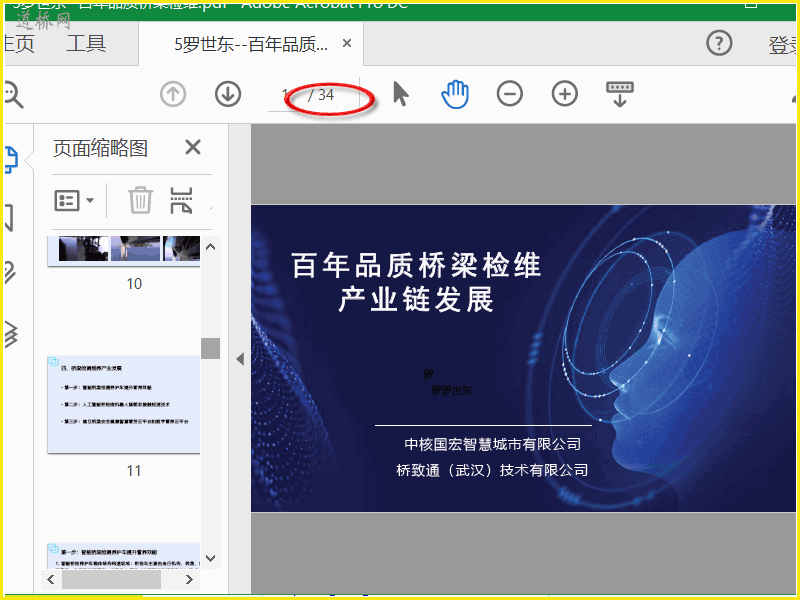Screen dimensions: 800x600
Task: Select the thumbnail below page 11
Action: [x=124, y=556]
